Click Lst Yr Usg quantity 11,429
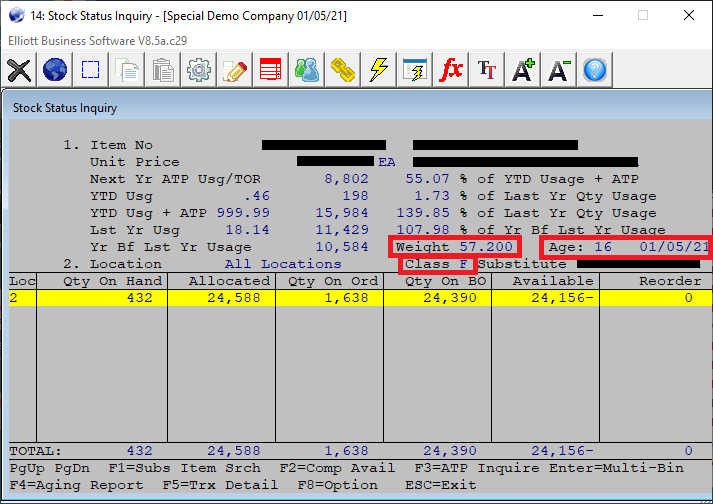This screenshot has height=504, width=713. [x=342, y=230]
